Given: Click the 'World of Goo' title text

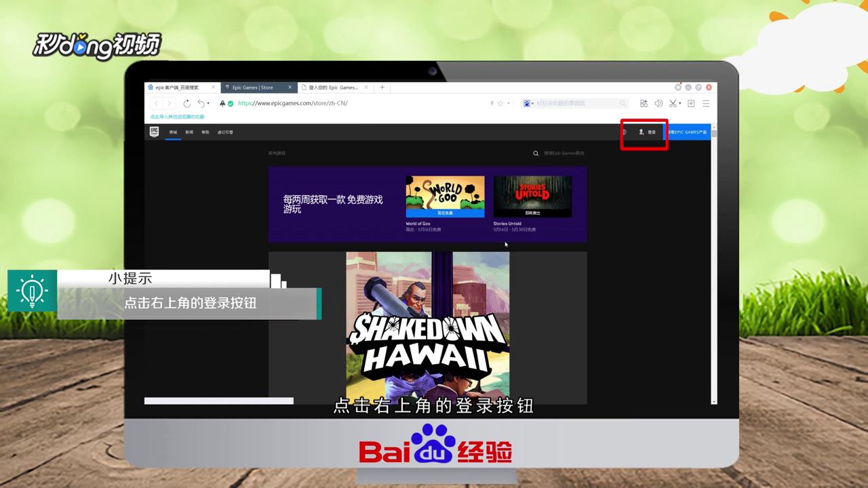Looking at the screenshot, I should pos(418,224).
